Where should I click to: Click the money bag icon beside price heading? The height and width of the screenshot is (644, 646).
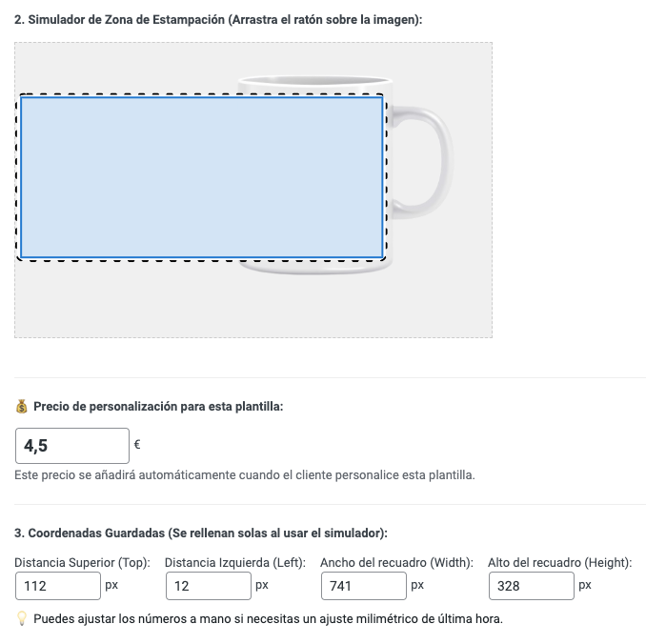pyautogui.click(x=21, y=406)
